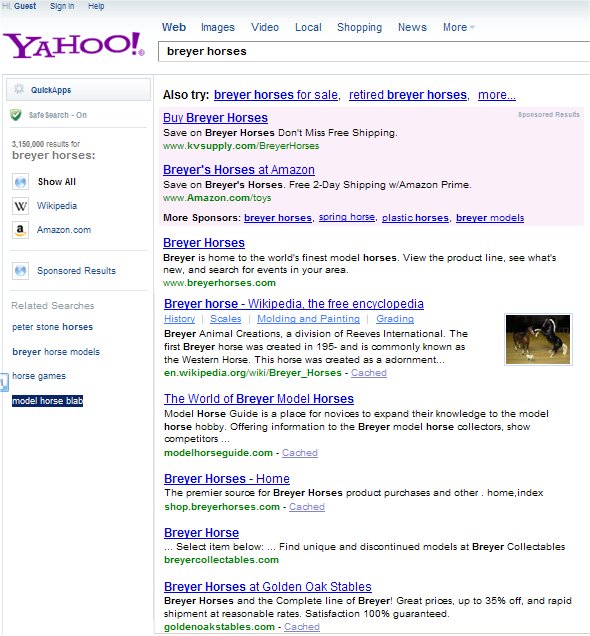The image size is (590, 636).
Task: Click the www.Amazon.com/toys URL
Action: pyautogui.click(x=217, y=198)
